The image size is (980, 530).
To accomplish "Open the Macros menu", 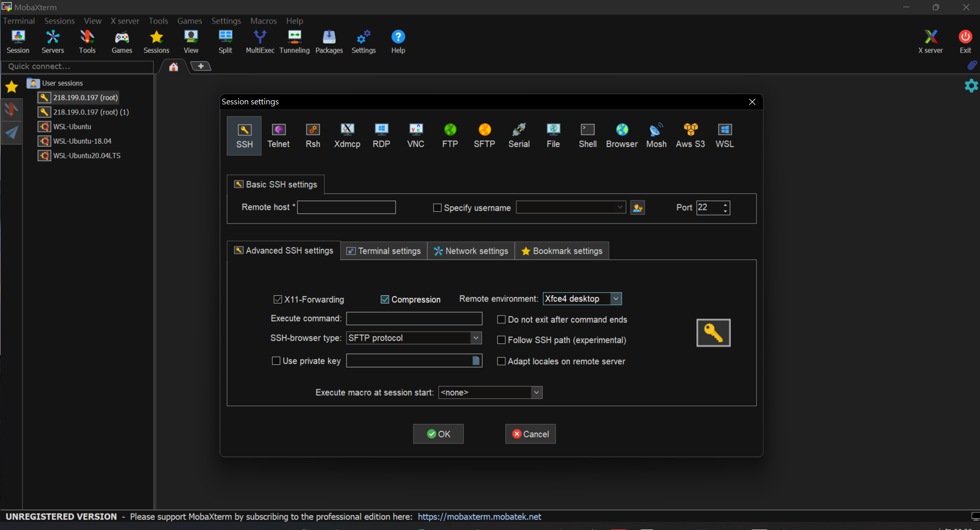I will (x=263, y=21).
